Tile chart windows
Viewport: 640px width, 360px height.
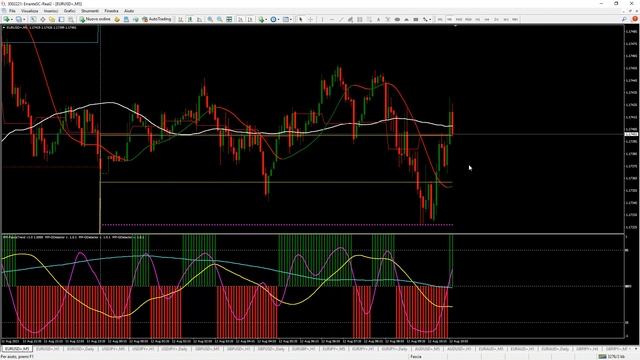(229, 19)
